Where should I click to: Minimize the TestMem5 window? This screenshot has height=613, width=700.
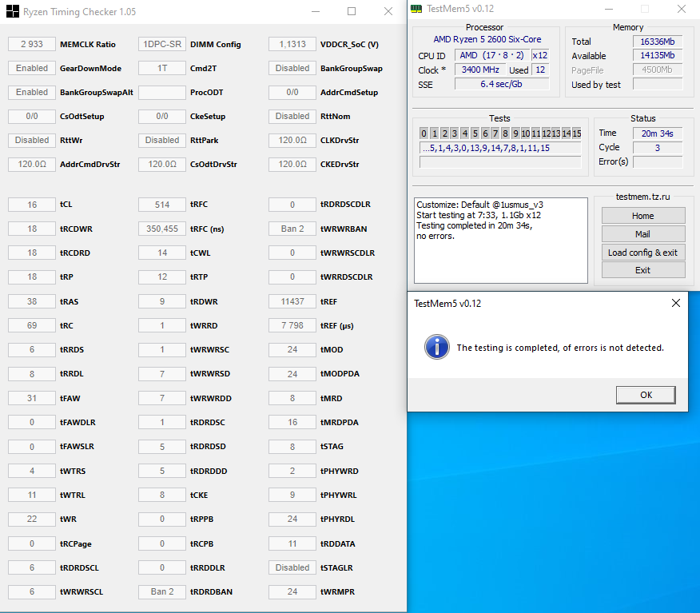coord(609,9)
